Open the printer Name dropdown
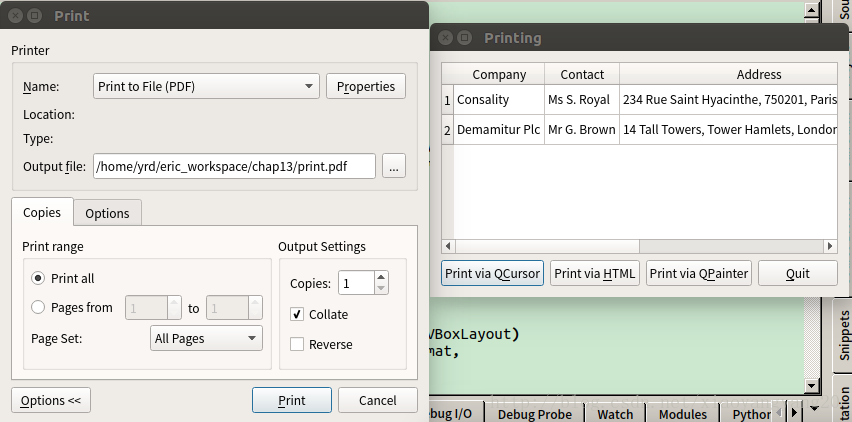This screenshot has height=422, width=852. [206, 87]
